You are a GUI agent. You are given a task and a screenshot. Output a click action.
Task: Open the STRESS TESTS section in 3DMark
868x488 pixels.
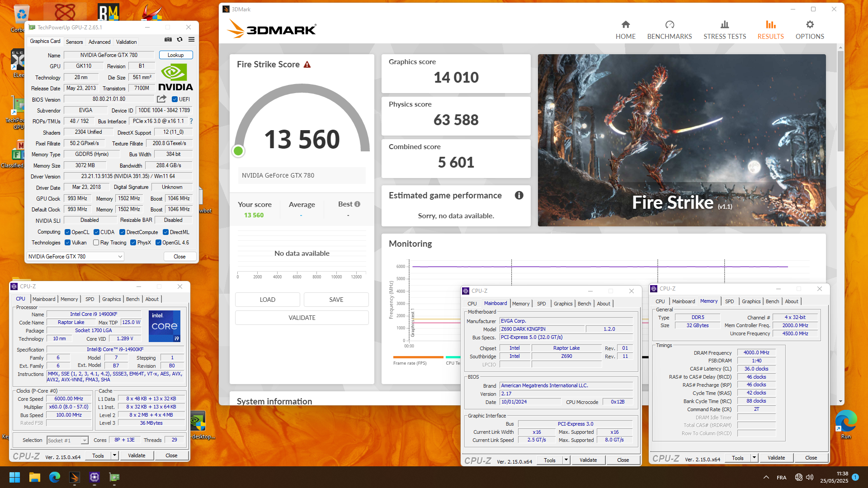[725, 30]
